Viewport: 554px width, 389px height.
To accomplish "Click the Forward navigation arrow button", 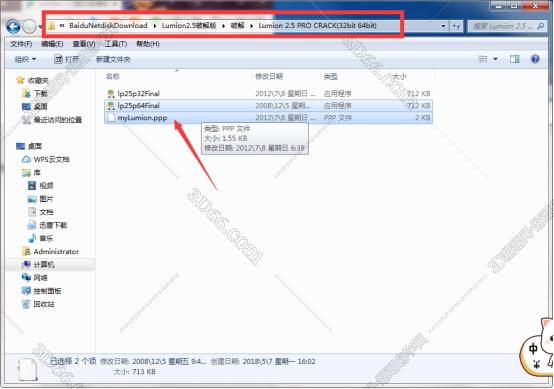I will pyautogui.click(x=29, y=27).
